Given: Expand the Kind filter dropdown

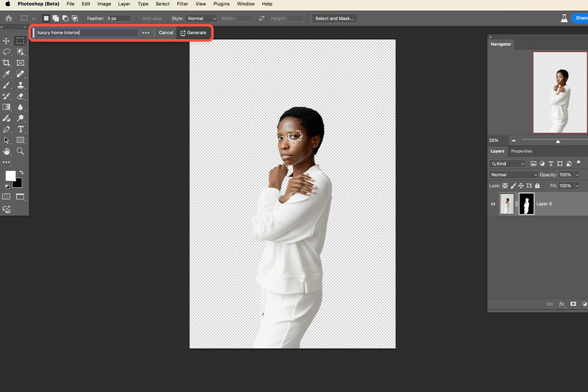Looking at the screenshot, I should pyautogui.click(x=507, y=164).
